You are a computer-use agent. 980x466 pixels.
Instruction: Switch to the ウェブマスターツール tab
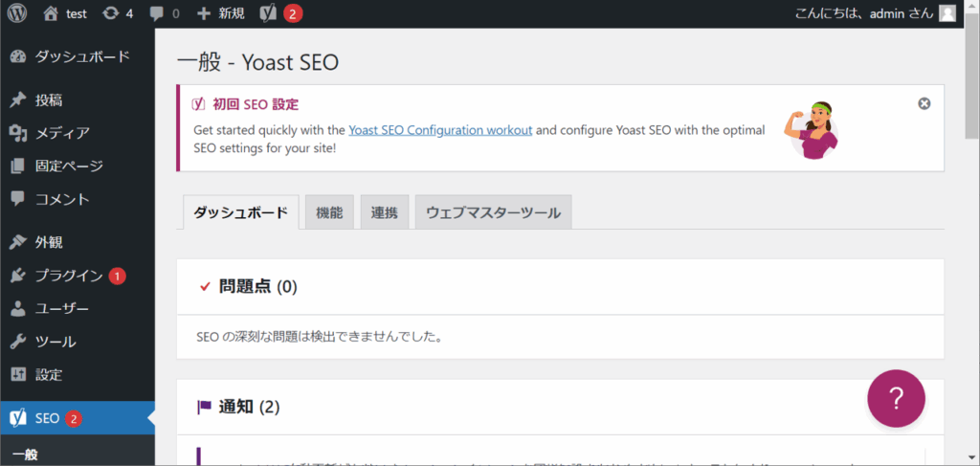tap(493, 212)
